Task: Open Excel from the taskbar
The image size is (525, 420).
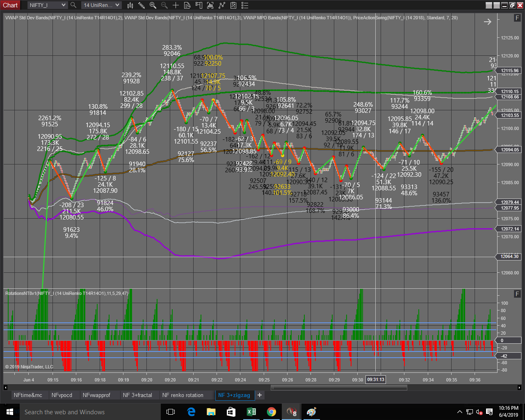Action: (251, 412)
